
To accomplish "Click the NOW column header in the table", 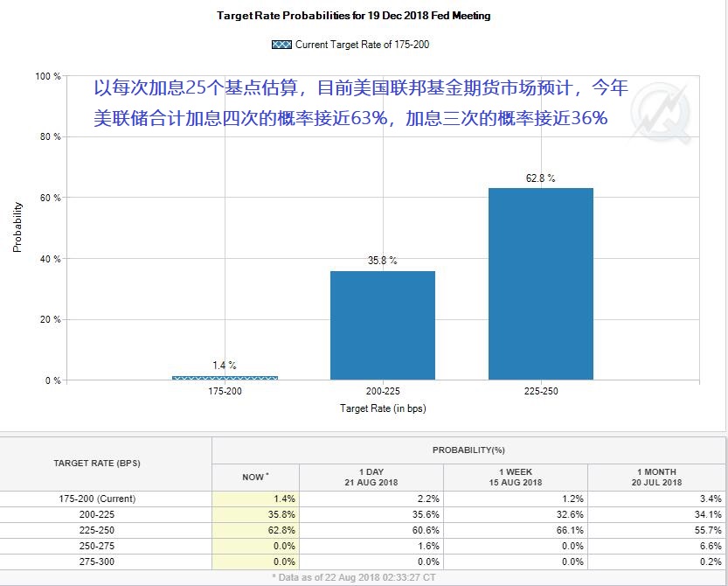I will click(255, 477).
